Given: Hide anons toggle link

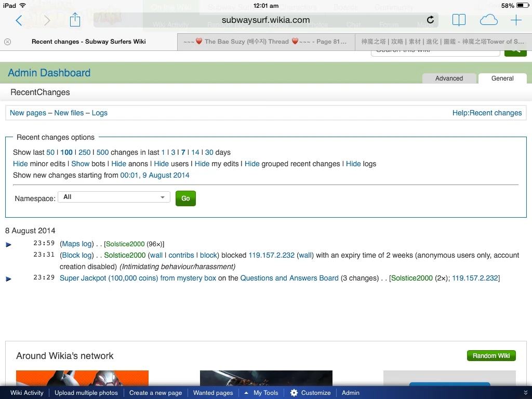Looking at the screenshot, I should [x=119, y=164].
